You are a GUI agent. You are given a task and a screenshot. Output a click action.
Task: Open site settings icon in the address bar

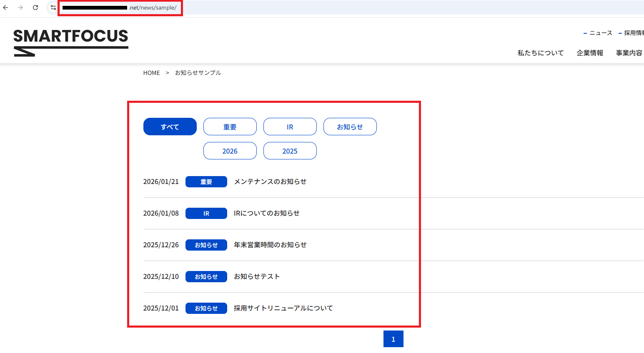tap(53, 7)
